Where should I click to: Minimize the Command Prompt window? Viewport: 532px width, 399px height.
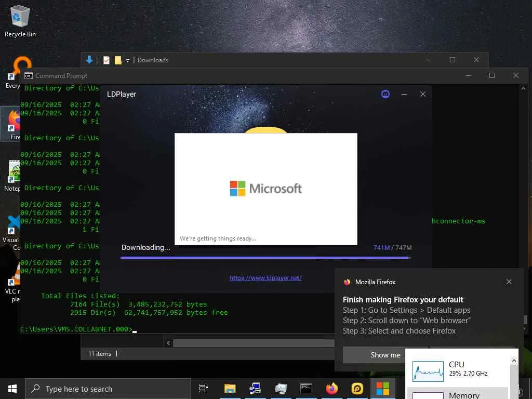(469, 75)
